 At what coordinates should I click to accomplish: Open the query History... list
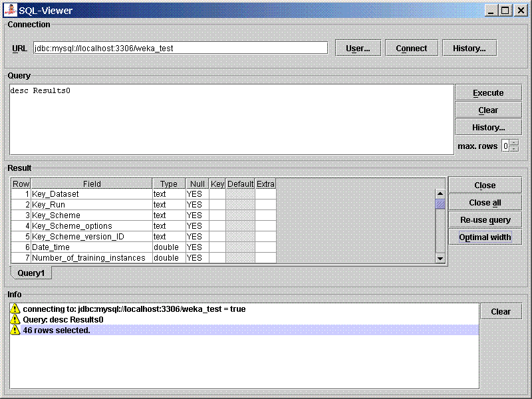coord(488,127)
